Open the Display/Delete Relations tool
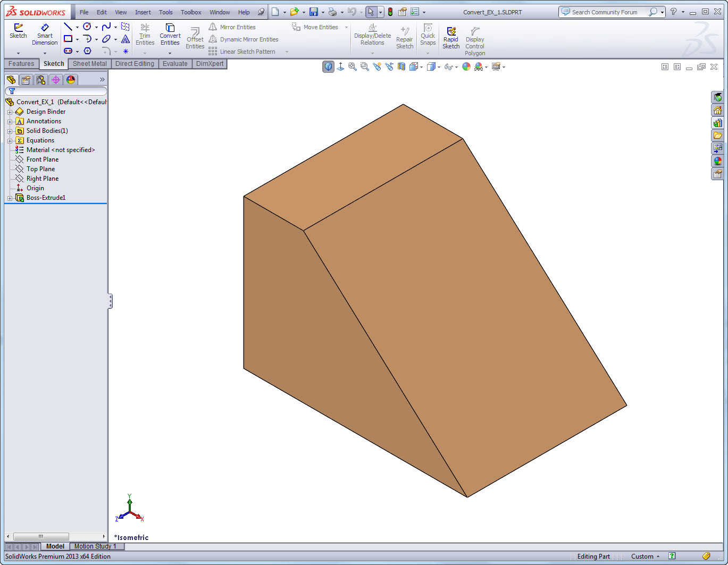 (x=372, y=35)
